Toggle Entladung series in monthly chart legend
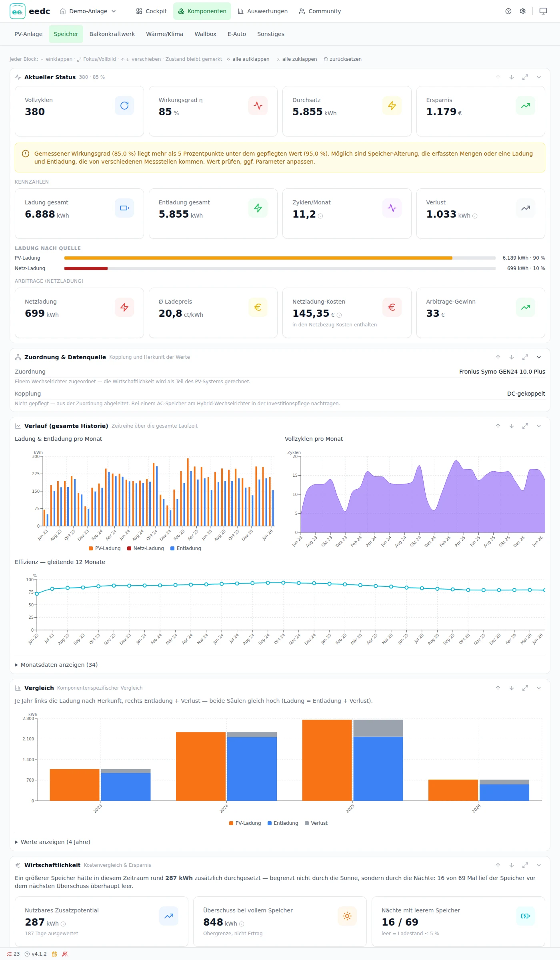 click(186, 548)
